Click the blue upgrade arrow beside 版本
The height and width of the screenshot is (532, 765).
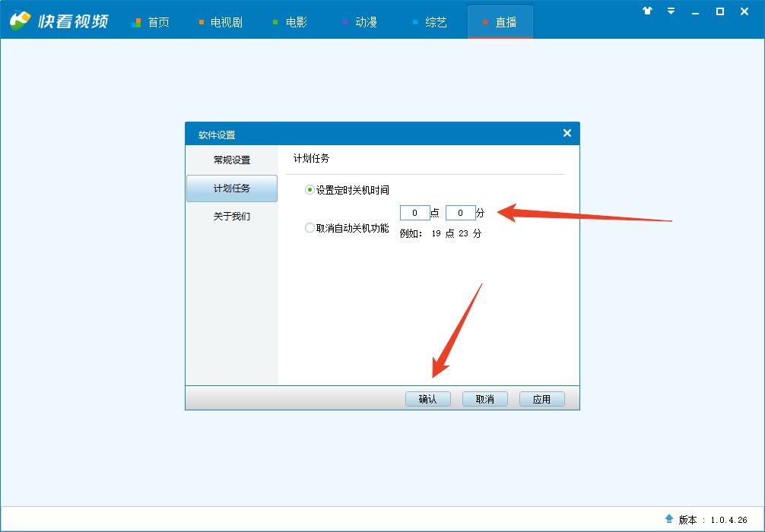[x=669, y=518]
